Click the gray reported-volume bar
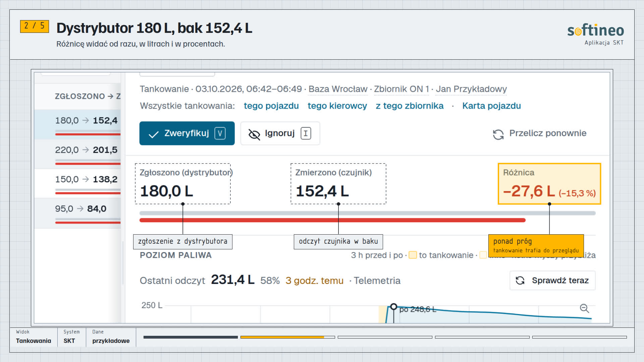This screenshot has height=362, width=644. 367,213
